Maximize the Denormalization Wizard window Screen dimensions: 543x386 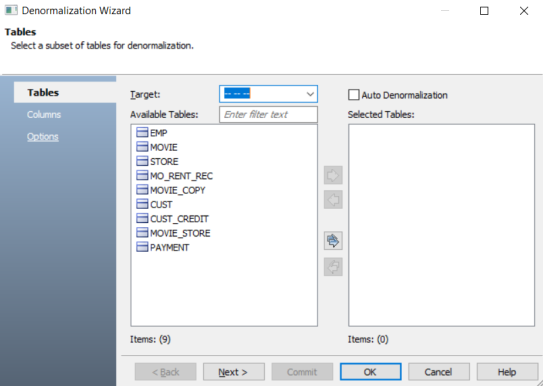pyautogui.click(x=484, y=11)
